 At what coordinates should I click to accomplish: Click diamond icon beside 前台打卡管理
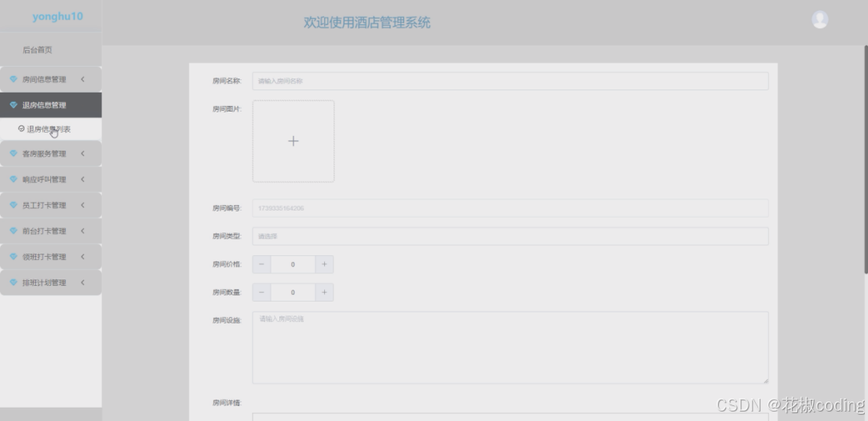[13, 230]
